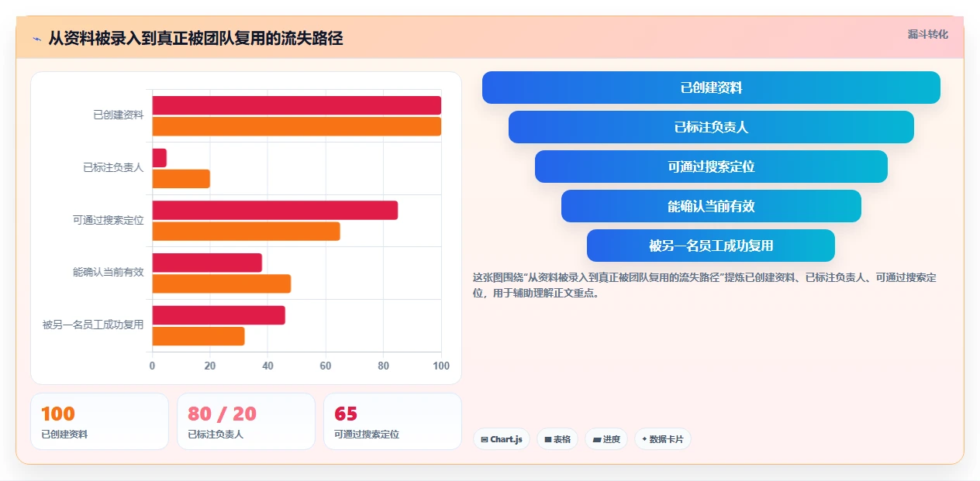980x481 pixels.
Task: Click the orange bar for 被另一名员工成功复用
Action: [198, 336]
